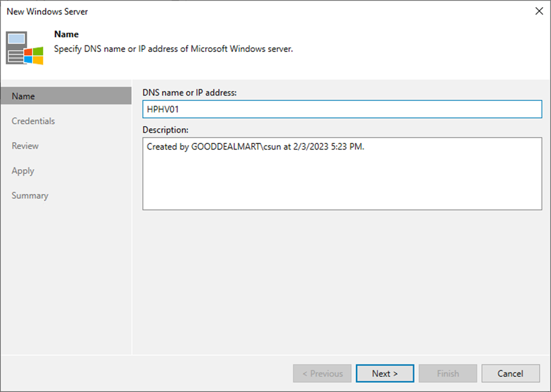
Task: Click the Windows server icon in header
Action: point(25,48)
